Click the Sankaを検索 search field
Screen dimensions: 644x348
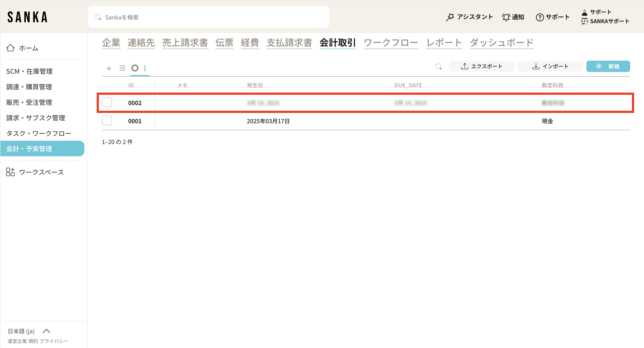[x=208, y=17]
